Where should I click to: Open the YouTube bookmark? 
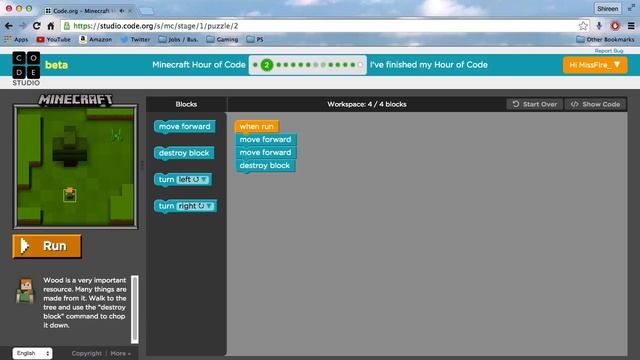tap(53, 40)
